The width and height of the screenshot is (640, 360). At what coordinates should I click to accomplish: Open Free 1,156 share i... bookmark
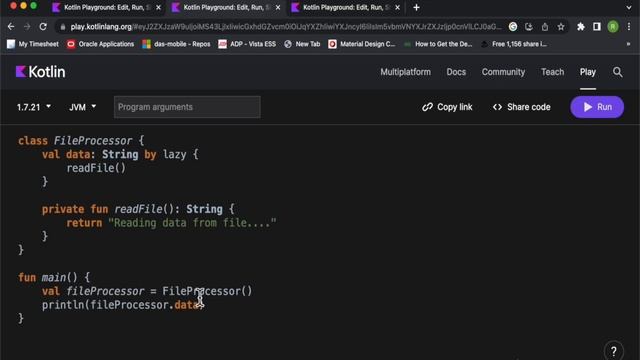(514, 44)
